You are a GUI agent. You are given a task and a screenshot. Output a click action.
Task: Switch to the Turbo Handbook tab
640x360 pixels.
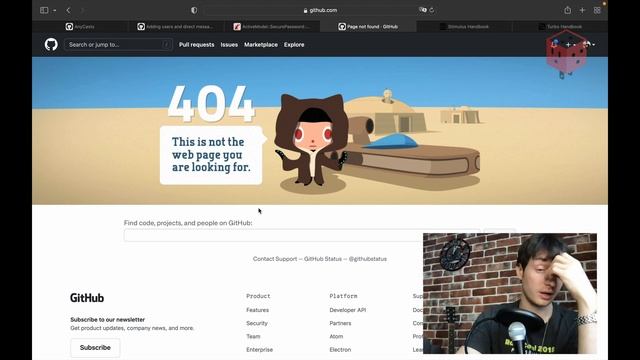560,27
